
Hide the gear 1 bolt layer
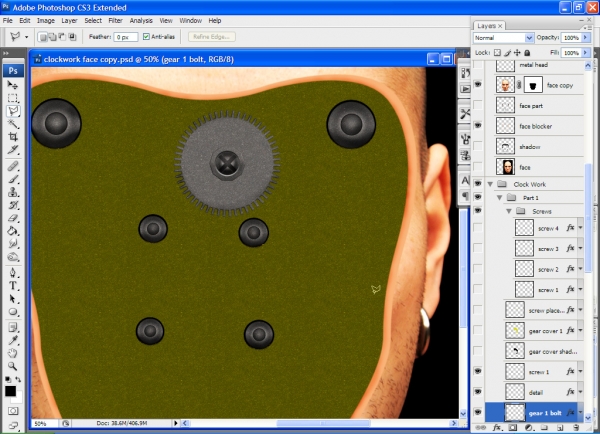[478, 412]
